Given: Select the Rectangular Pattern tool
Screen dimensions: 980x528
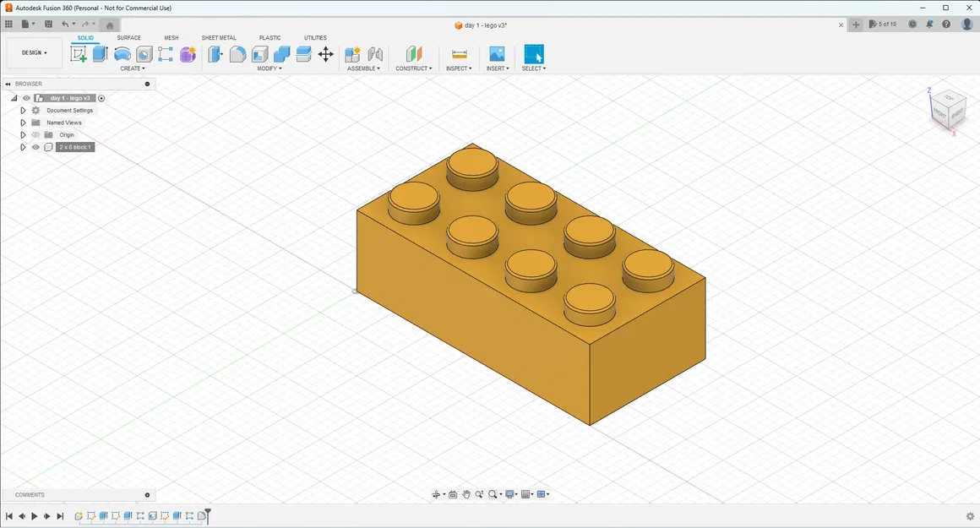Looking at the screenshot, I should point(166,54).
